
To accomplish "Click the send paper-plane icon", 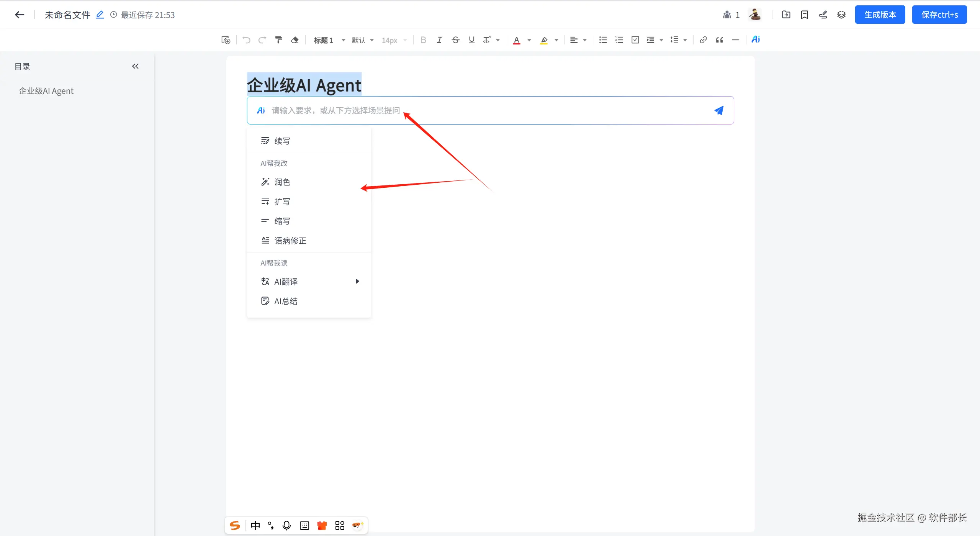I will point(719,110).
